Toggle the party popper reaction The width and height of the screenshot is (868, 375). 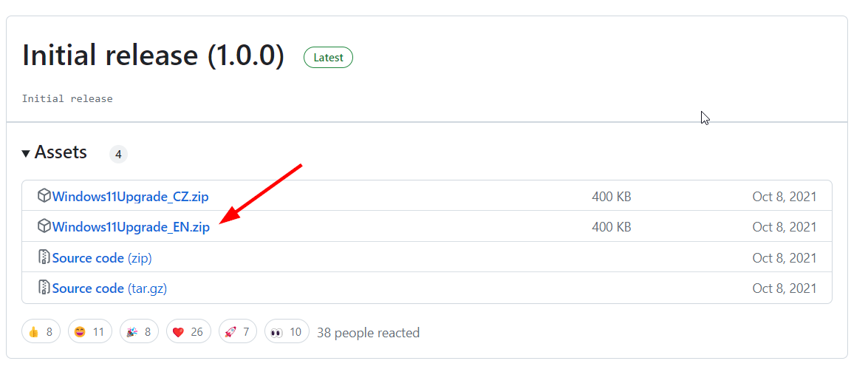pos(139,332)
